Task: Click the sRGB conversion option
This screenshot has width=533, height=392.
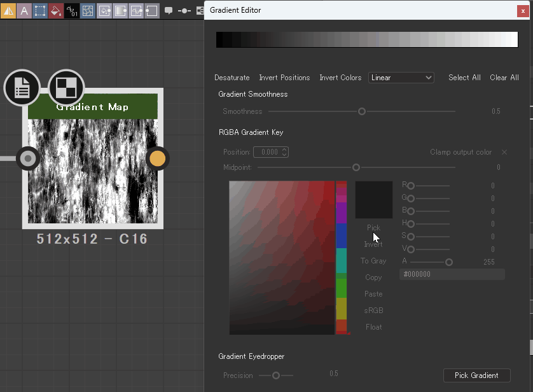Action: click(x=373, y=310)
